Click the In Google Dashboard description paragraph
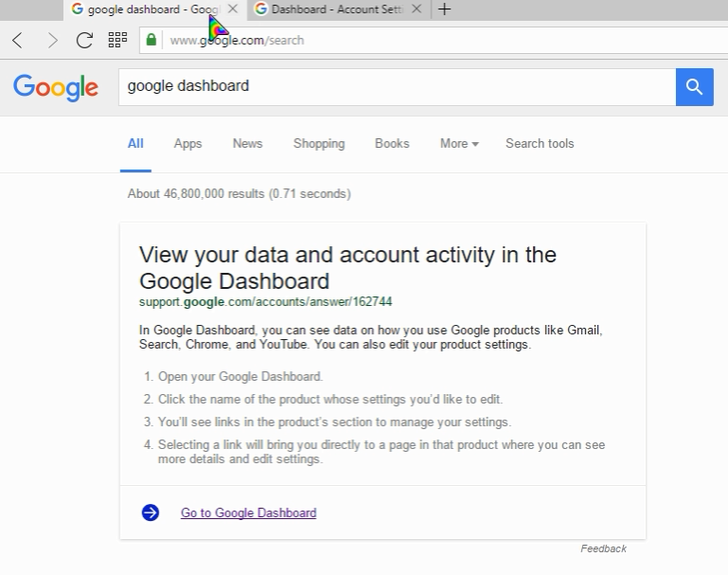The image size is (728, 575). [x=370, y=337]
